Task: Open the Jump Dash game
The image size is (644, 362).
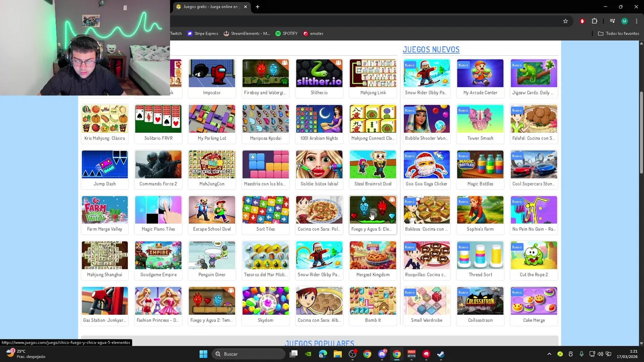Action: coord(105,169)
